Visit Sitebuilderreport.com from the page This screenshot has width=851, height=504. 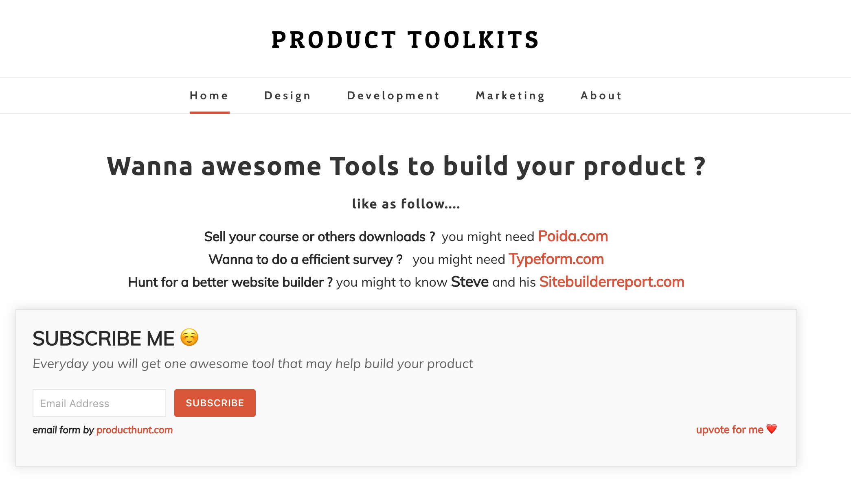point(611,282)
